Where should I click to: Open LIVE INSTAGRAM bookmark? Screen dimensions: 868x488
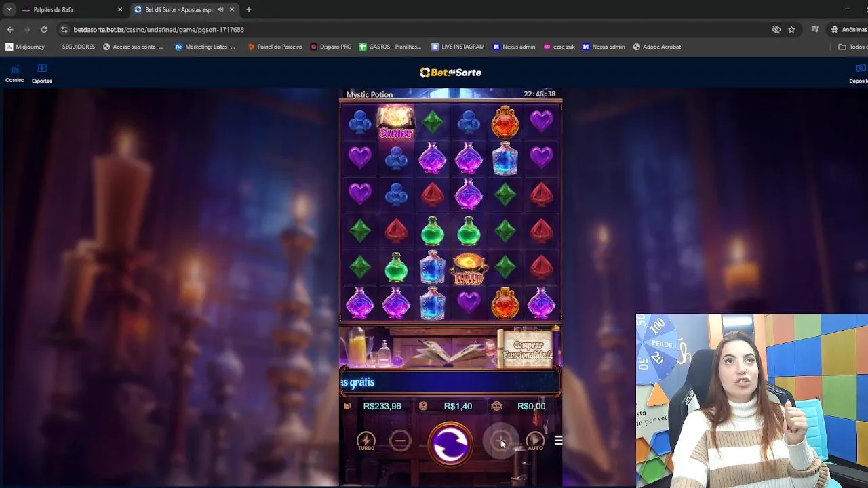[x=458, y=47]
